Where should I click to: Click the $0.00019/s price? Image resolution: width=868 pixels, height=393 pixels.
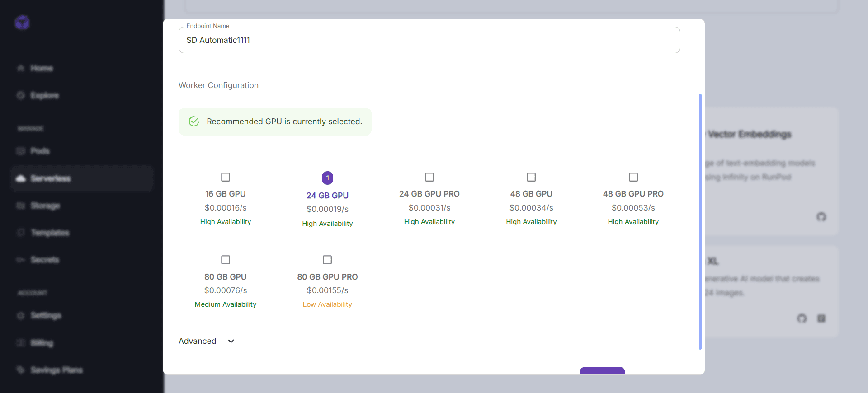327,209
